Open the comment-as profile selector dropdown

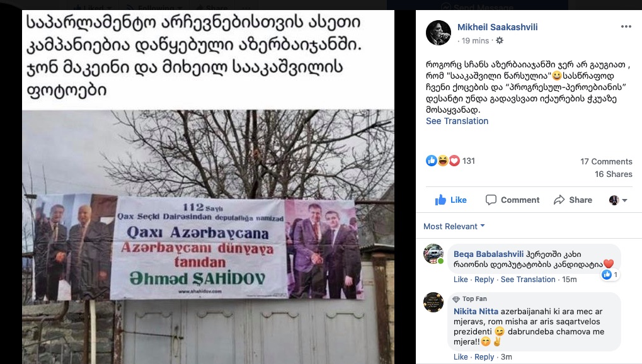coord(618,200)
